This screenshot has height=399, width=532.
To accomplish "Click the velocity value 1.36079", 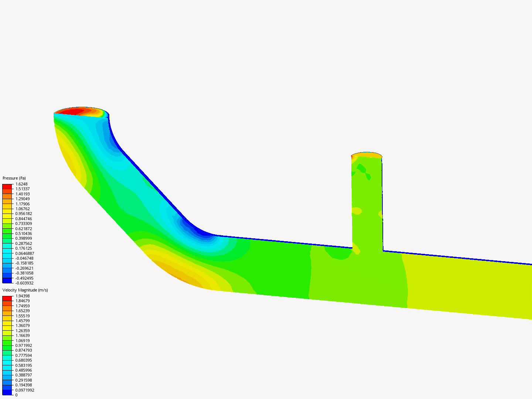I will pos(23,325).
